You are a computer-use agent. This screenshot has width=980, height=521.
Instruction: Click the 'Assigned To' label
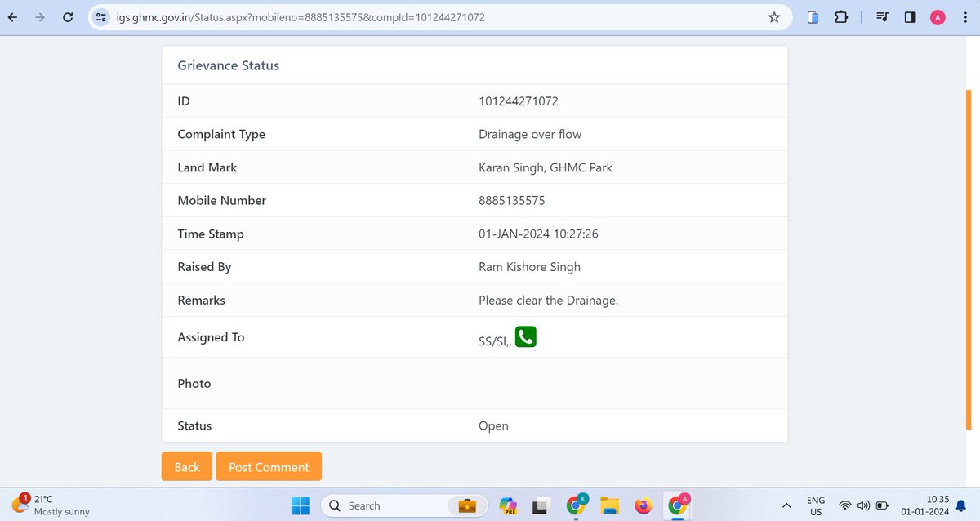[211, 337]
